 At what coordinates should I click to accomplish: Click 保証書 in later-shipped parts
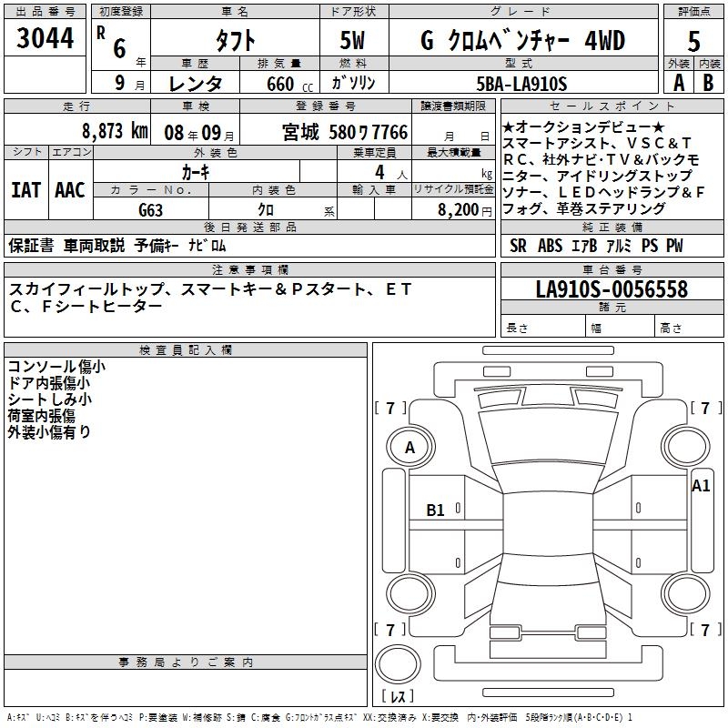tap(31, 245)
